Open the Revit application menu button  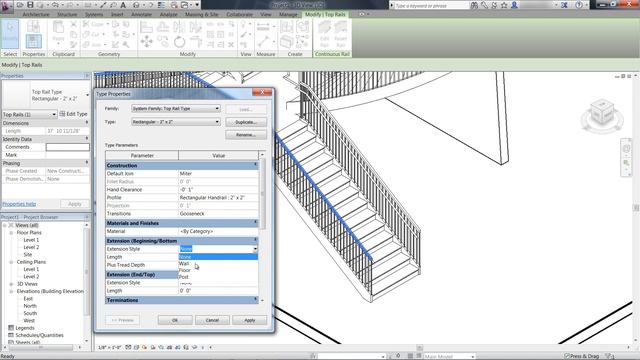tap(6, 6)
